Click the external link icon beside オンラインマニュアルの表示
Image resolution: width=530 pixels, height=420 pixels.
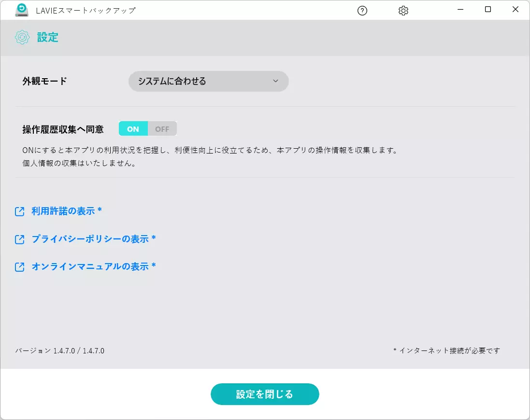pos(20,267)
